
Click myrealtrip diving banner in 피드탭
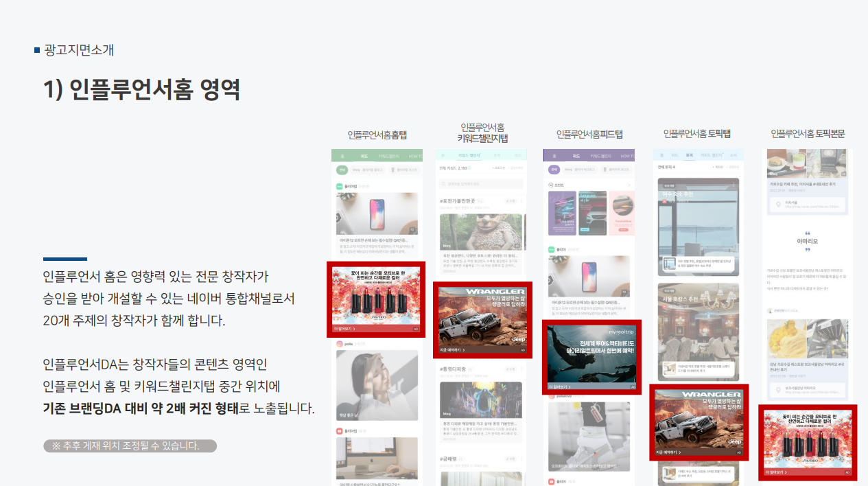coord(591,357)
